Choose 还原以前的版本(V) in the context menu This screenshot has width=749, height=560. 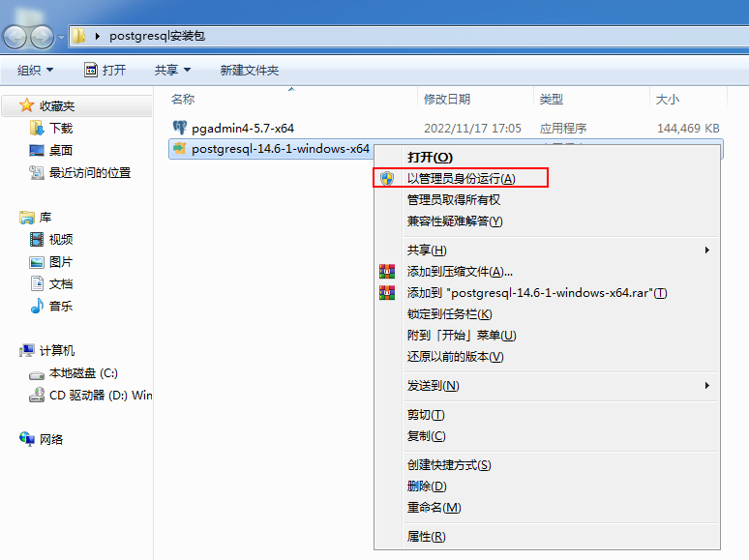coord(455,357)
